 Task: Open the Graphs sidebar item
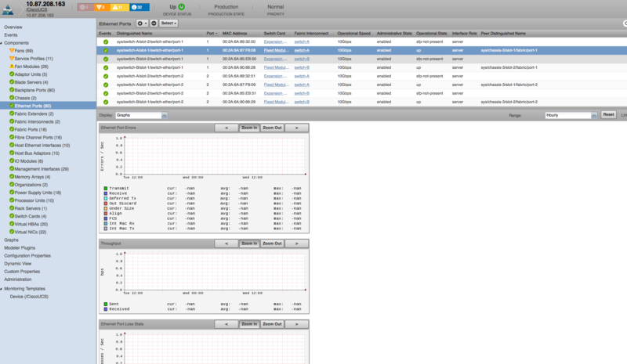point(11,240)
